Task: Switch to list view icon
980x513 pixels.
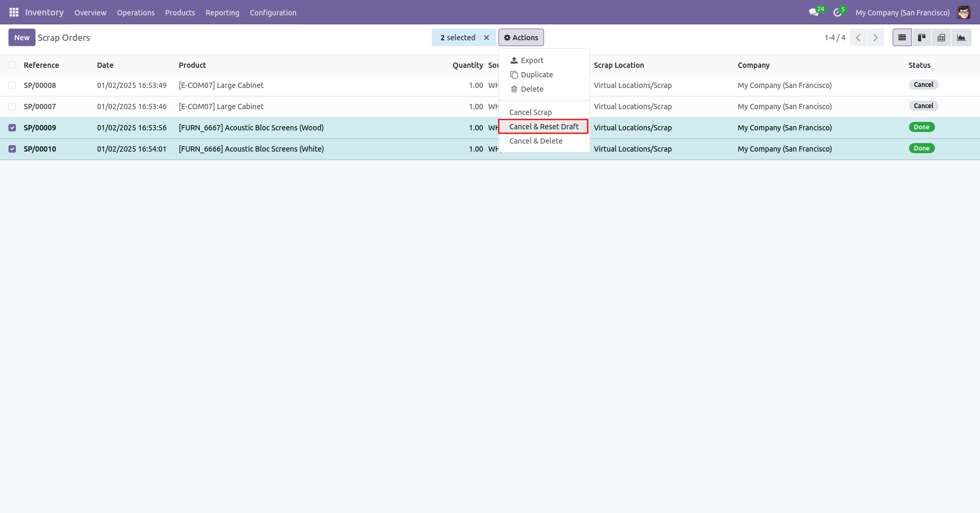Action: point(902,38)
